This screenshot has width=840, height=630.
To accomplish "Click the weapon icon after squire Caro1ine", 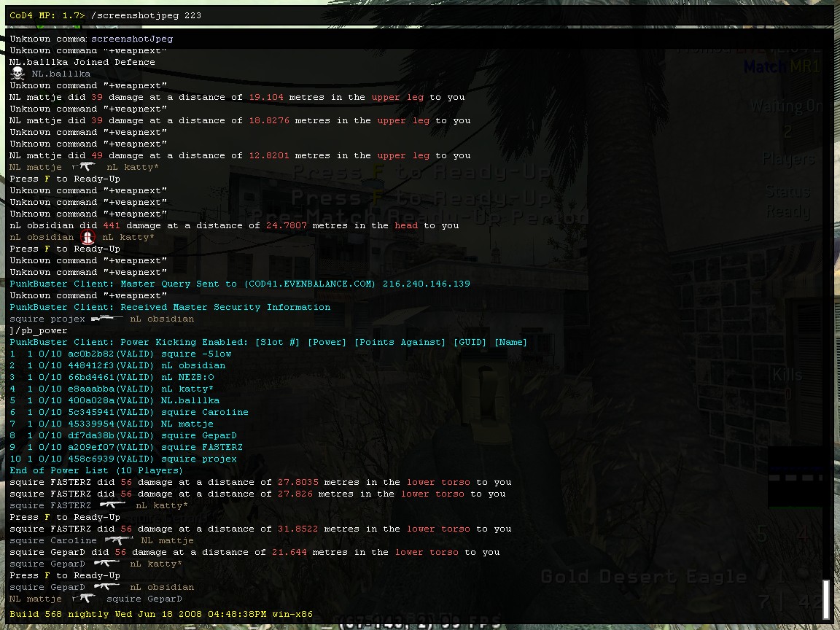I will pos(118,540).
